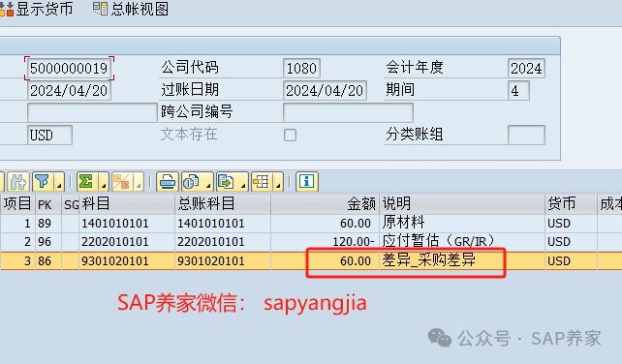Click the document number field 5000000019

pos(69,68)
